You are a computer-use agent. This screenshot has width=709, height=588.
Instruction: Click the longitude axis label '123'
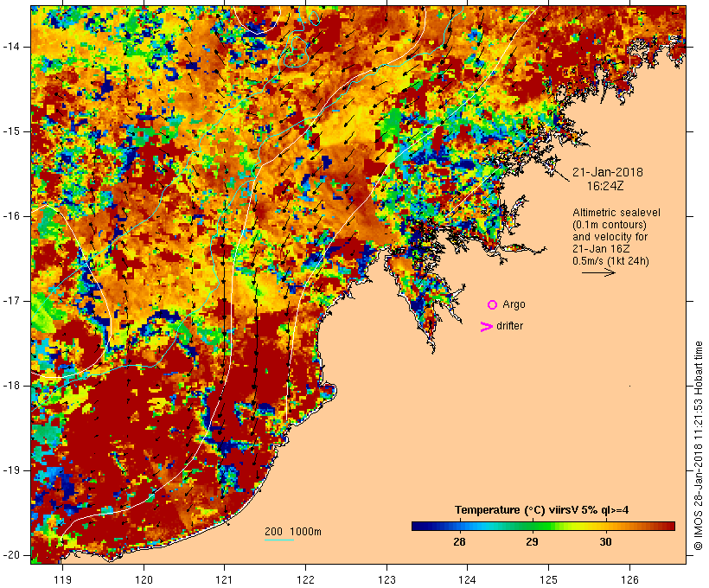pyautogui.click(x=386, y=579)
